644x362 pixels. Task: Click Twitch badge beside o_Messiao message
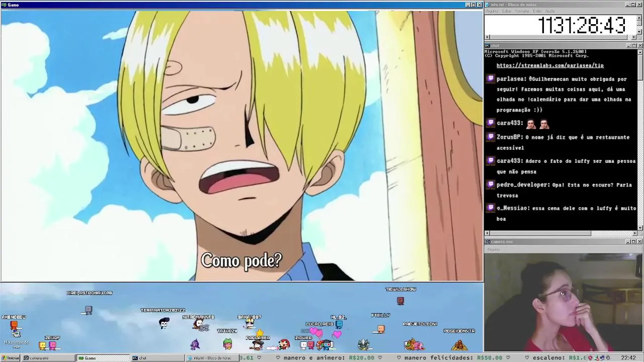click(x=491, y=207)
